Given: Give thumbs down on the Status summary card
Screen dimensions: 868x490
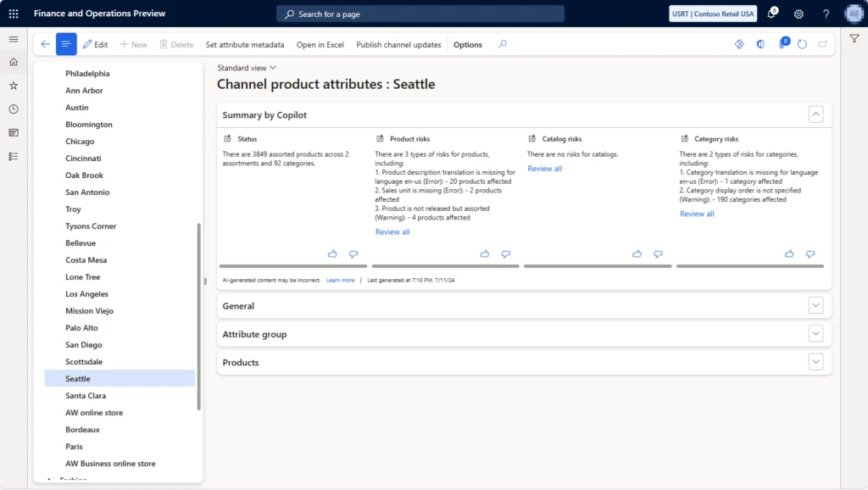Looking at the screenshot, I should 353,253.
